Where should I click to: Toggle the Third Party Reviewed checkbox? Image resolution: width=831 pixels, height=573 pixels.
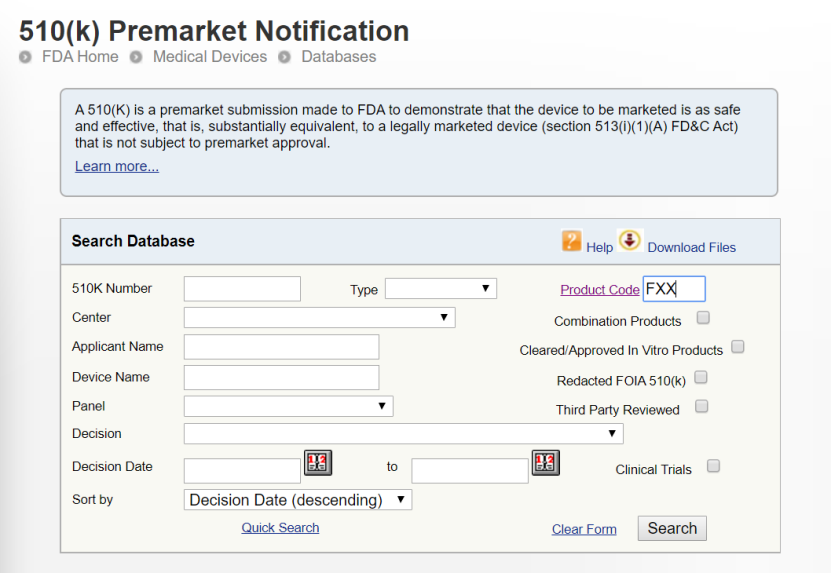tap(702, 406)
